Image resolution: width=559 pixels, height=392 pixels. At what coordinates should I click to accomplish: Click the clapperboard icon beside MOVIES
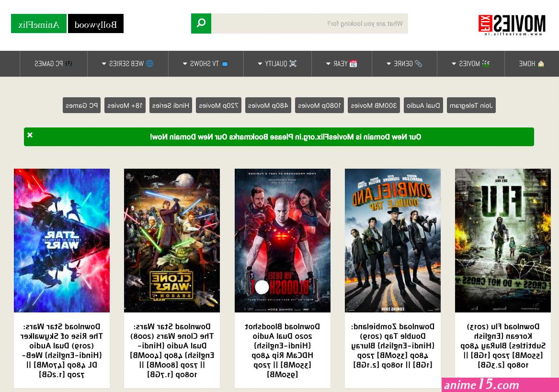(x=486, y=63)
